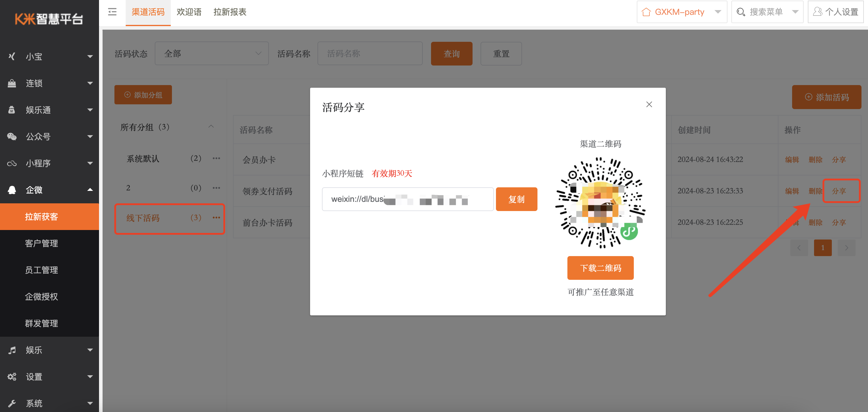Open more options for group 2

pyautogui.click(x=216, y=188)
